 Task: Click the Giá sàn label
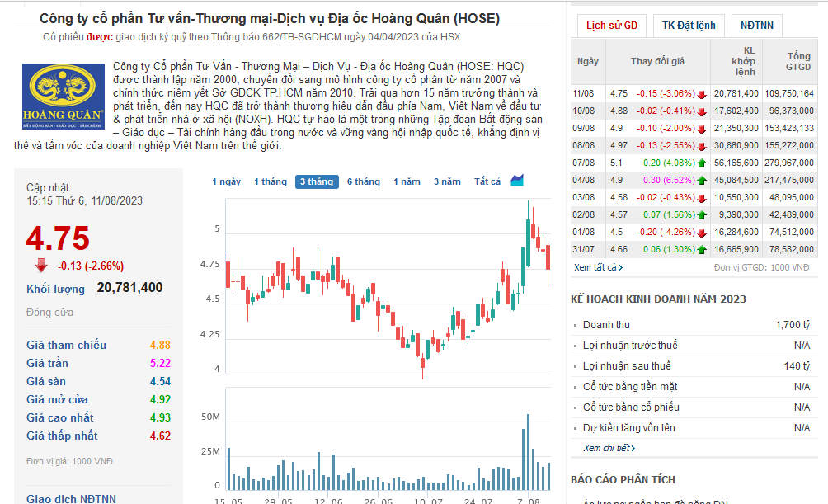click(x=46, y=381)
